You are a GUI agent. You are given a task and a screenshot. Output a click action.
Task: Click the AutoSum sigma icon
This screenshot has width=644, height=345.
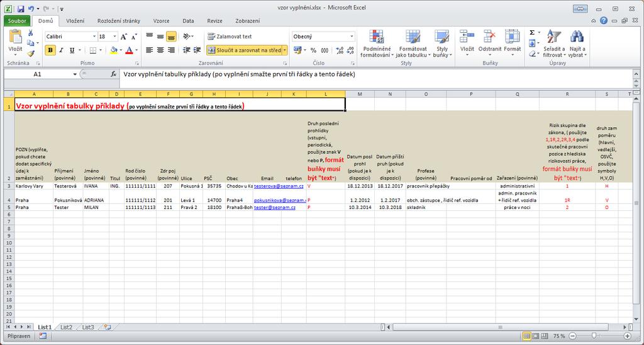pos(532,33)
